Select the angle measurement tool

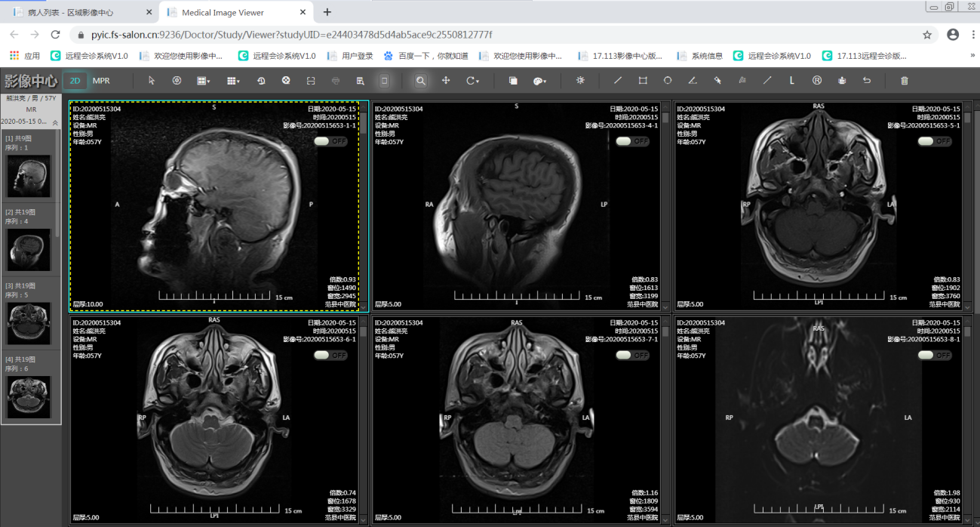693,81
